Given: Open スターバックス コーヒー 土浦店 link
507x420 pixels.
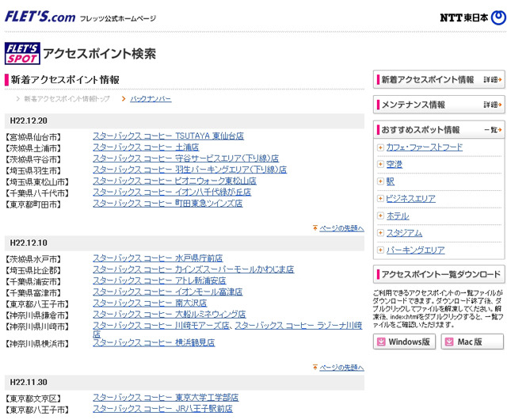Looking at the screenshot, I should coord(146,147).
